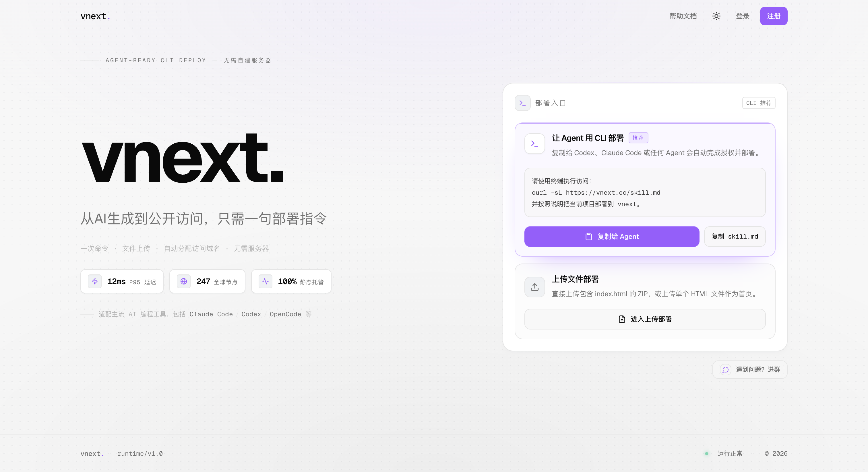Click the description 直接上传包含 index.html text

click(x=655, y=294)
